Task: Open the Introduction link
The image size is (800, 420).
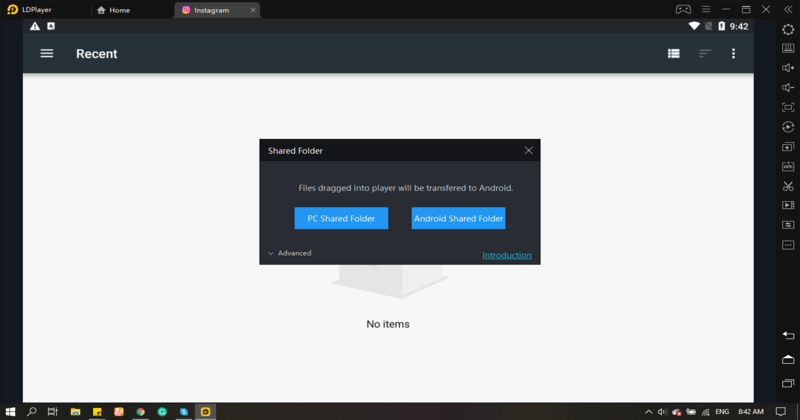Action: (507, 255)
